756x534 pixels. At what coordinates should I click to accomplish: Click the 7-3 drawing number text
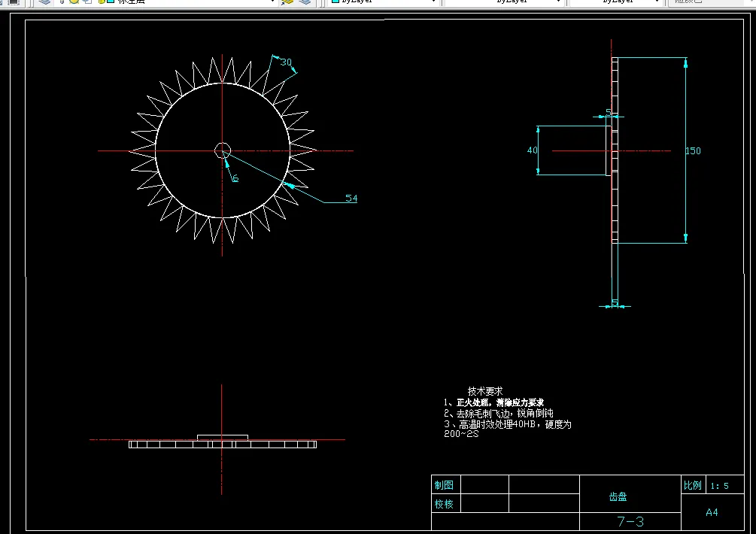(630, 521)
